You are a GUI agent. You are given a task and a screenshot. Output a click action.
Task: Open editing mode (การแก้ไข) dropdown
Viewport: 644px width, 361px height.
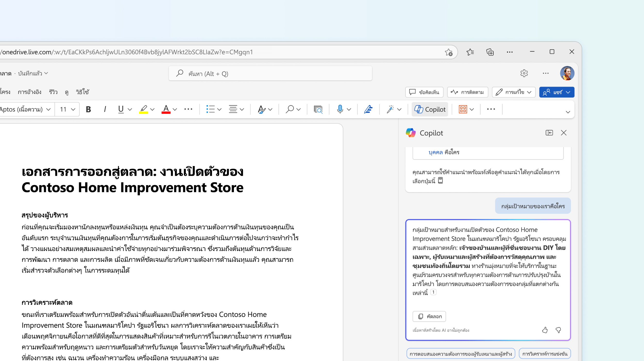514,92
